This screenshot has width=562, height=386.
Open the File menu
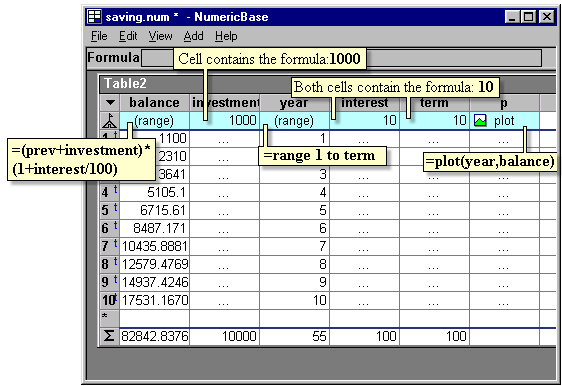tap(99, 36)
